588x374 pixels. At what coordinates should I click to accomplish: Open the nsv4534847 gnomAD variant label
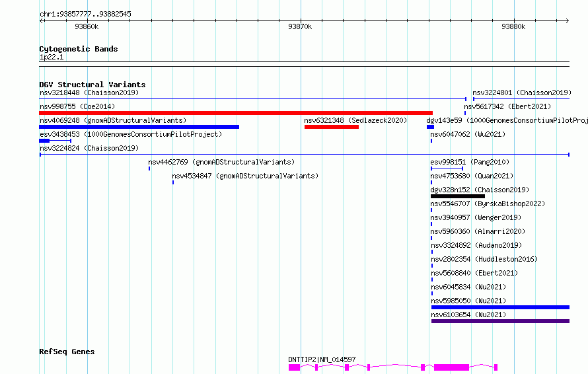click(245, 176)
